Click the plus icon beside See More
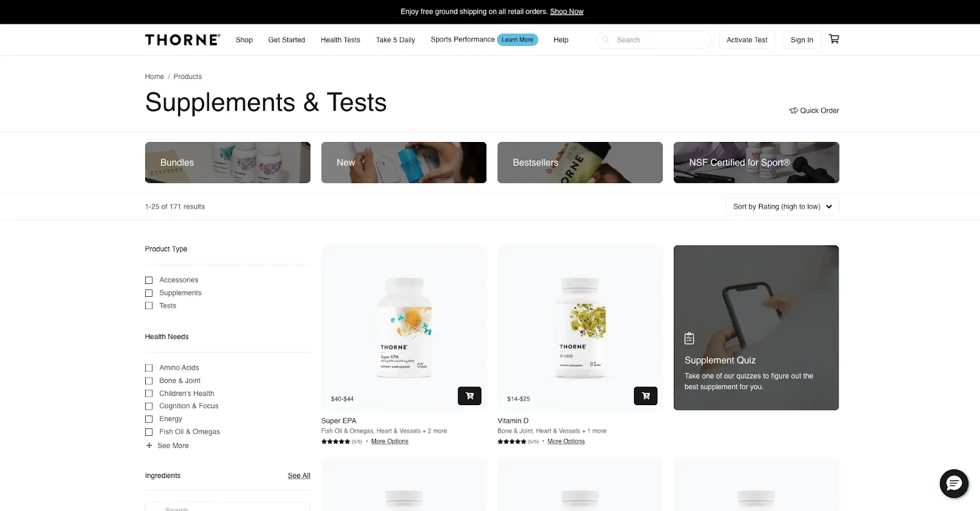Image resolution: width=980 pixels, height=511 pixels. (x=149, y=446)
